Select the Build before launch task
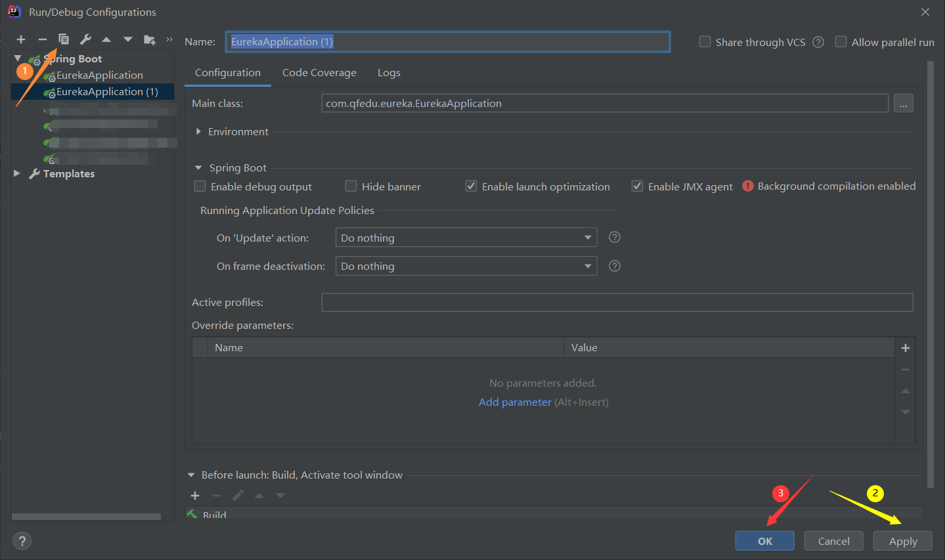The width and height of the screenshot is (945, 560). click(x=554, y=514)
